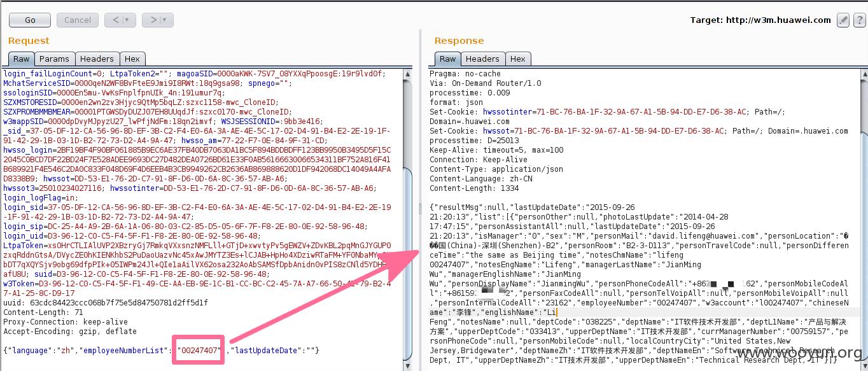Click the 'Content-Length: 71' request line
This screenshot has height=371, width=868.
(43, 312)
